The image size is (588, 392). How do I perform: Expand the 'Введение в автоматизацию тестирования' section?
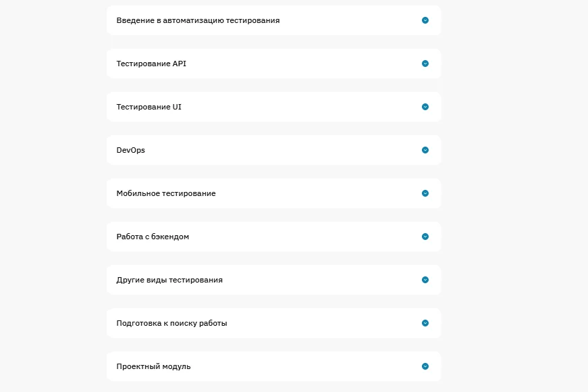tap(425, 20)
